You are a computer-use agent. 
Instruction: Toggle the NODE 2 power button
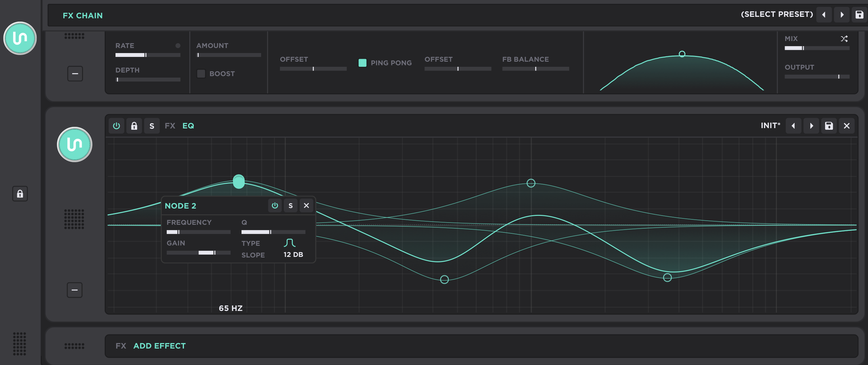275,205
